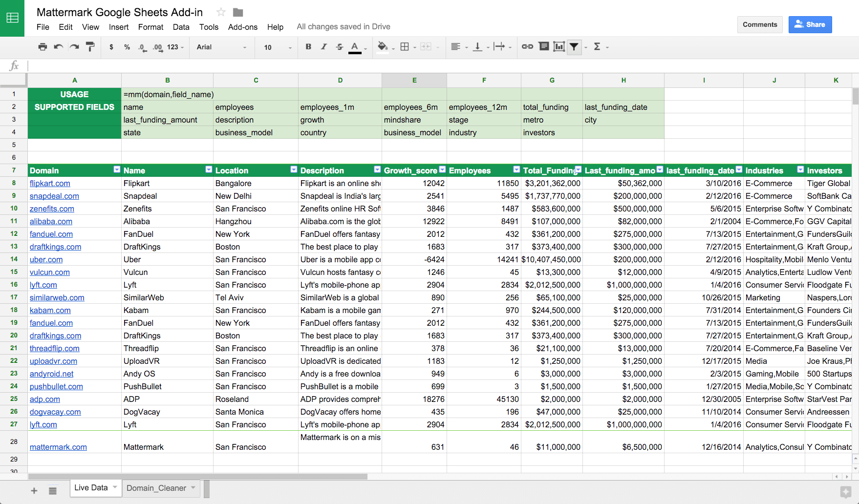Screen dimensions: 859x504
Task: Open the Insert menu
Action: coord(119,27)
